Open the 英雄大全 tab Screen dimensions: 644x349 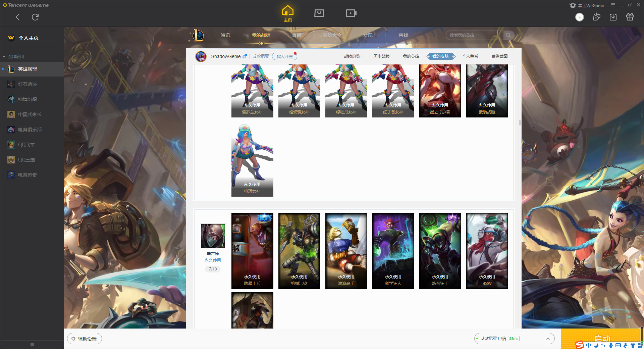pyautogui.click(x=332, y=35)
